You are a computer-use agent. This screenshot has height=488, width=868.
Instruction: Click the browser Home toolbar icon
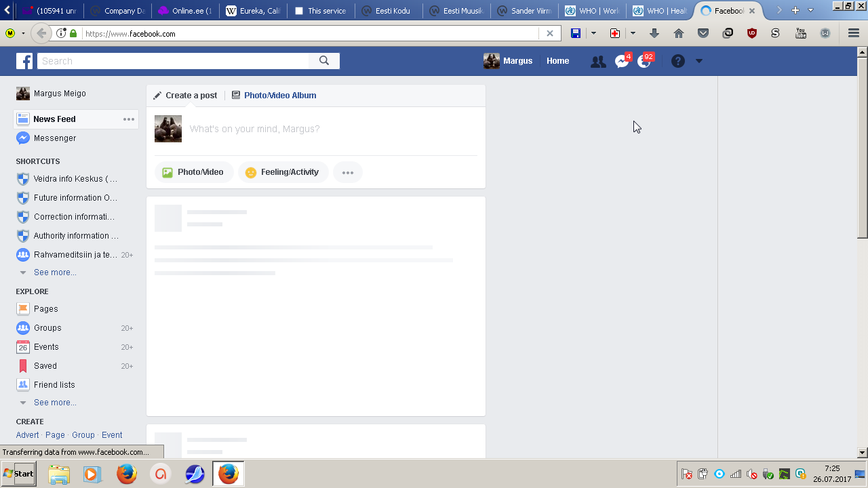[679, 33]
